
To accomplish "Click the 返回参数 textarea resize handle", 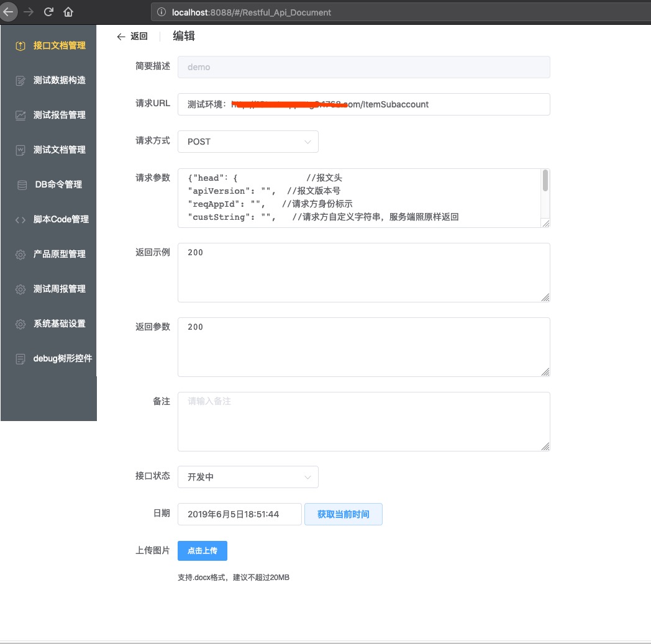I will coord(545,372).
